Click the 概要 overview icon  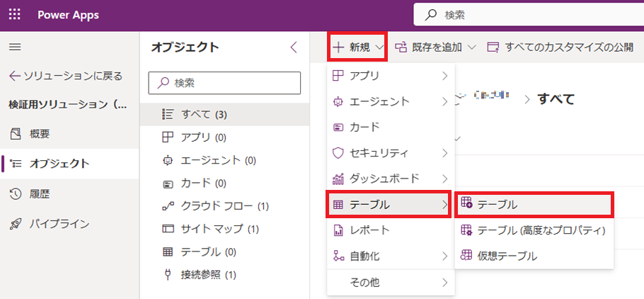[15, 134]
